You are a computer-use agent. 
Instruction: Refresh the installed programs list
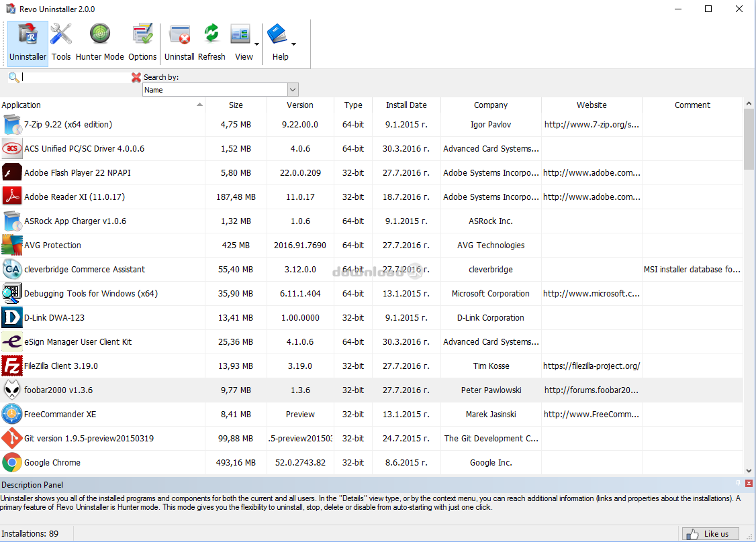point(211,34)
